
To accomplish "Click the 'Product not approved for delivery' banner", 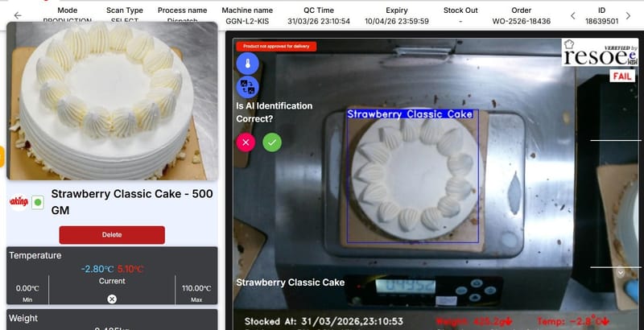I will click(276, 47).
